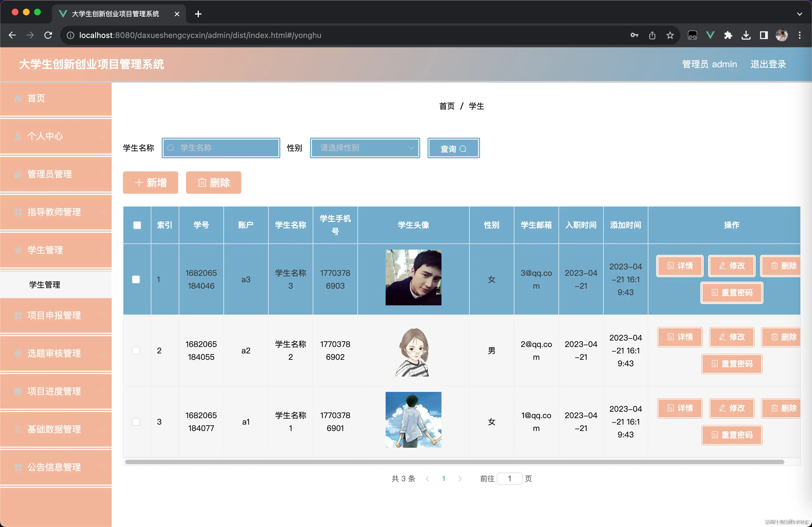The height and width of the screenshot is (527, 812).
Task: Click the 退出登录 logout link
Action: (768, 64)
